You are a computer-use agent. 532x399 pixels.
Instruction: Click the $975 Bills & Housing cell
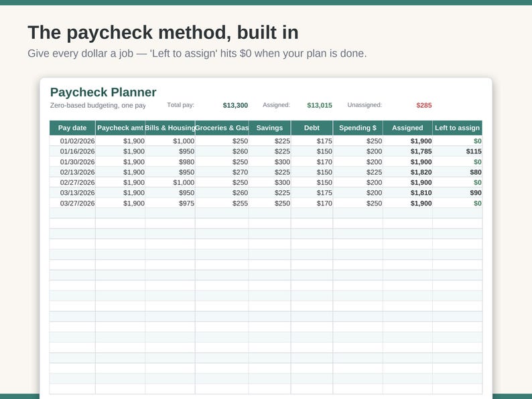(170, 203)
